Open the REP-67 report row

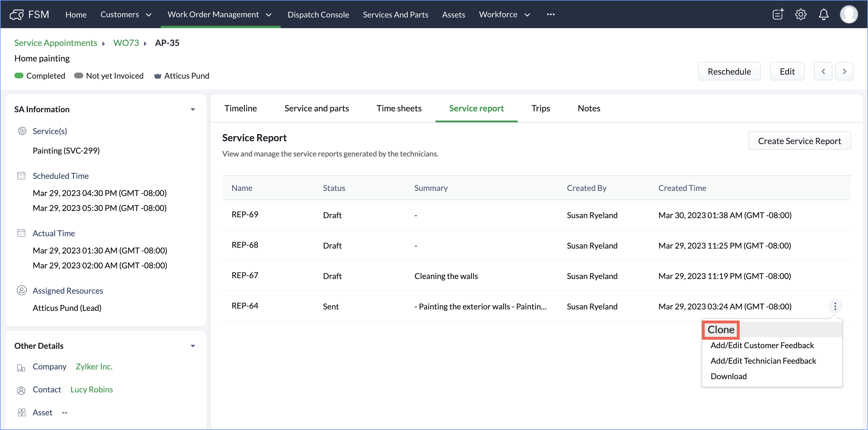[x=245, y=275]
